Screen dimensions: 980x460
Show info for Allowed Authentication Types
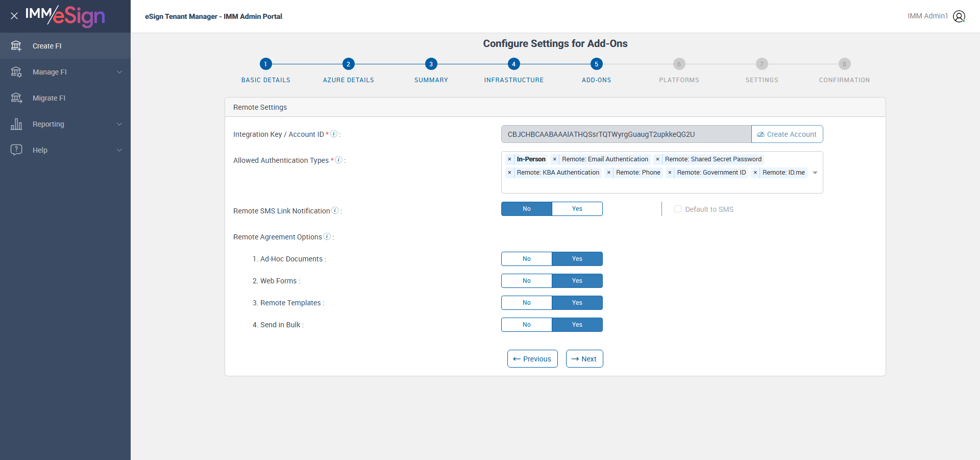(338, 160)
